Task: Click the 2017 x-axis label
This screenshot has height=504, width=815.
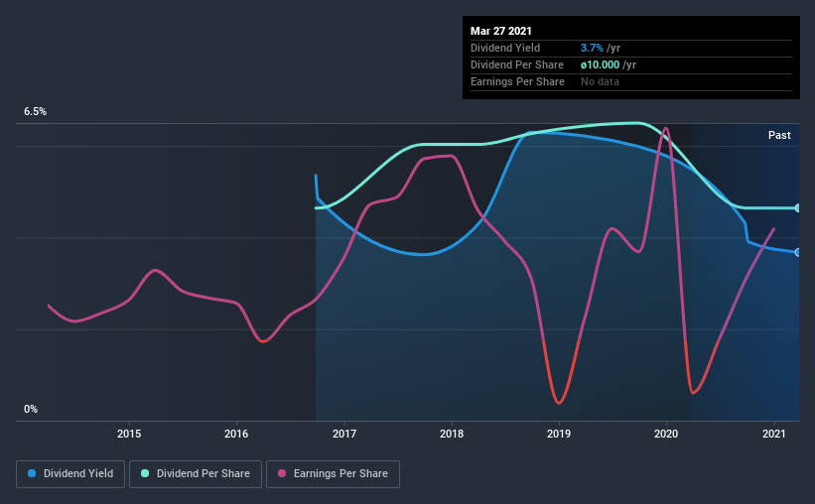Action: click(x=344, y=434)
